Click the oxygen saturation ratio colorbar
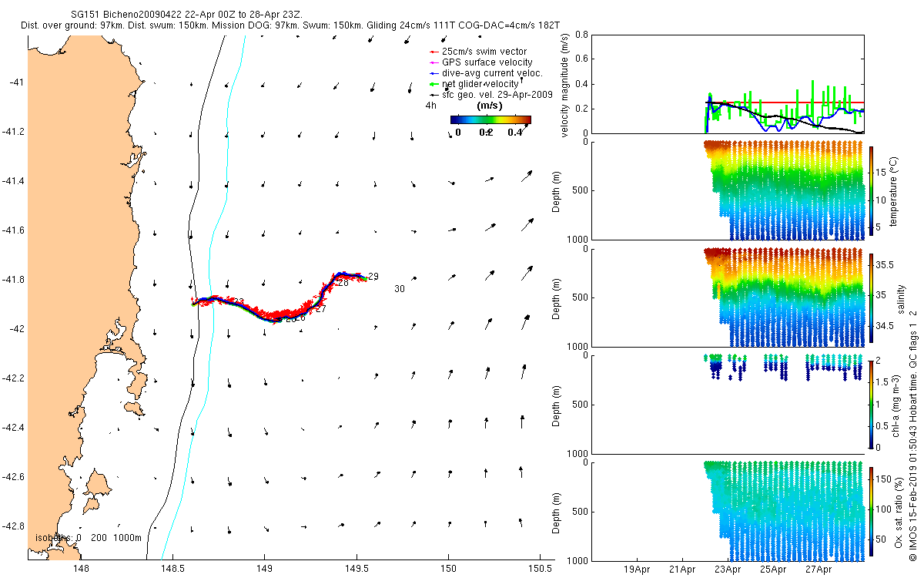Screen dimensions: 924x578 pyautogui.click(x=872, y=511)
